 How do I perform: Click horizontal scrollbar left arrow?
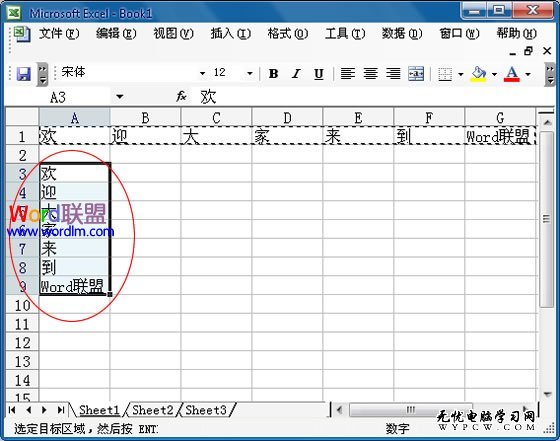point(340,410)
